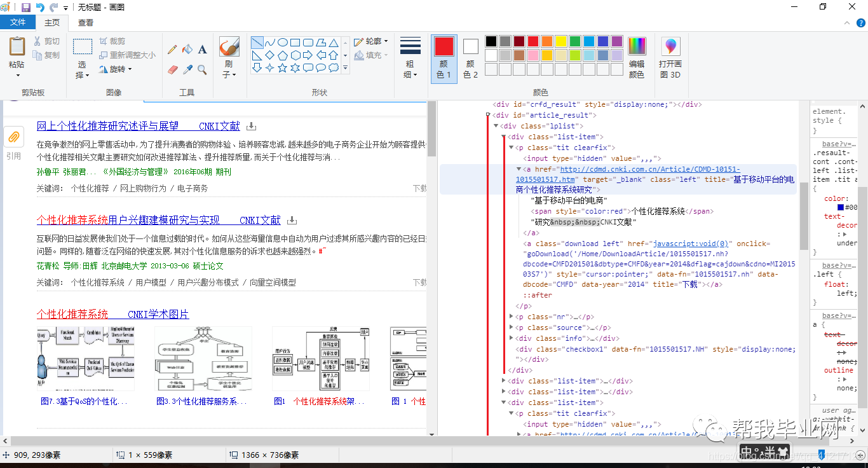Open the quick access toolbar customize menu
Image resolution: width=868 pixels, height=468 pixels.
(x=65, y=8)
